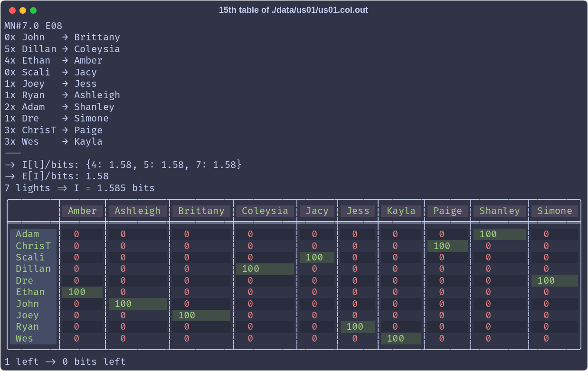This screenshot has height=371, width=588.
Task: Click the ChrisT row label
Action: pos(33,246)
